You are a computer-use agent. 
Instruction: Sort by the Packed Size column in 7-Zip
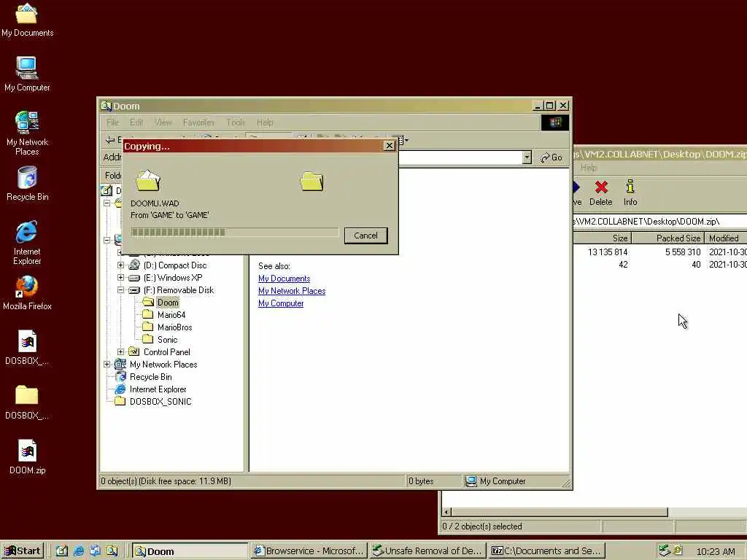point(667,238)
